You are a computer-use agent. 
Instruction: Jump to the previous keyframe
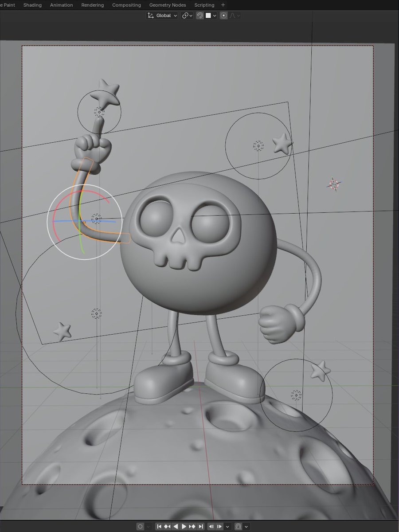point(167,526)
